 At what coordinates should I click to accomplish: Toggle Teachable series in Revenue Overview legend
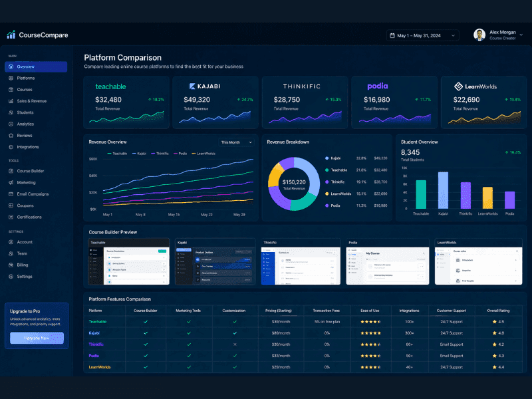tap(117, 154)
